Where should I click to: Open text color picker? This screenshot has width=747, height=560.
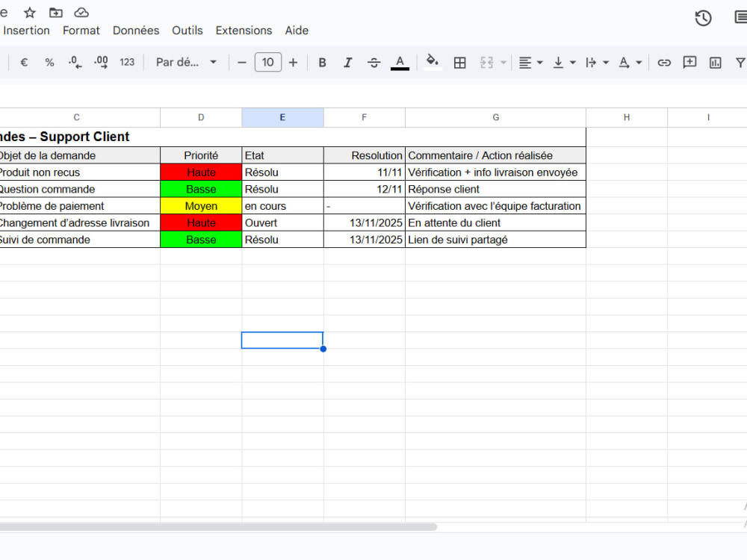[400, 63]
